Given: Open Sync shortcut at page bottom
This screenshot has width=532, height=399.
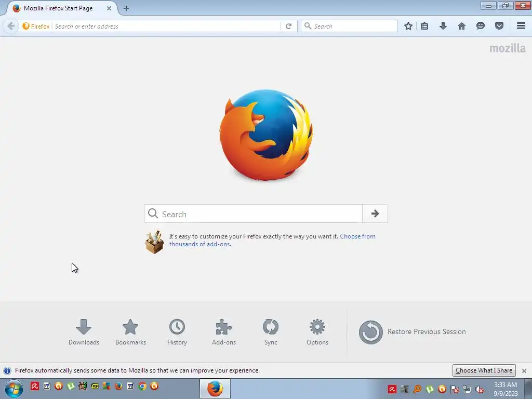Looking at the screenshot, I should pyautogui.click(x=271, y=332).
